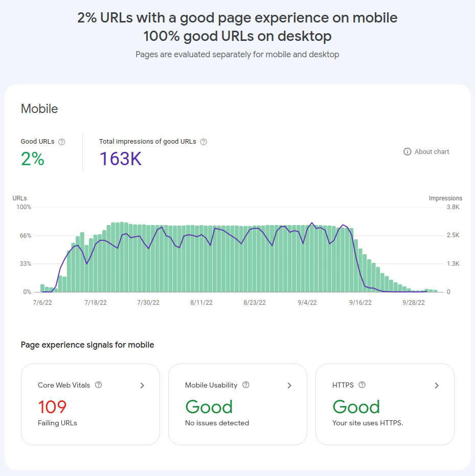The height and width of the screenshot is (476, 475).
Task: Open the HTTPS status card
Action: click(x=385, y=404)
